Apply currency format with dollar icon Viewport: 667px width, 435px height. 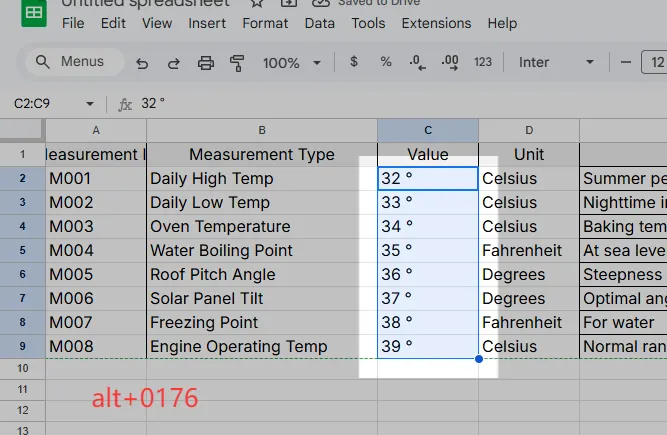tap(354, 62)
